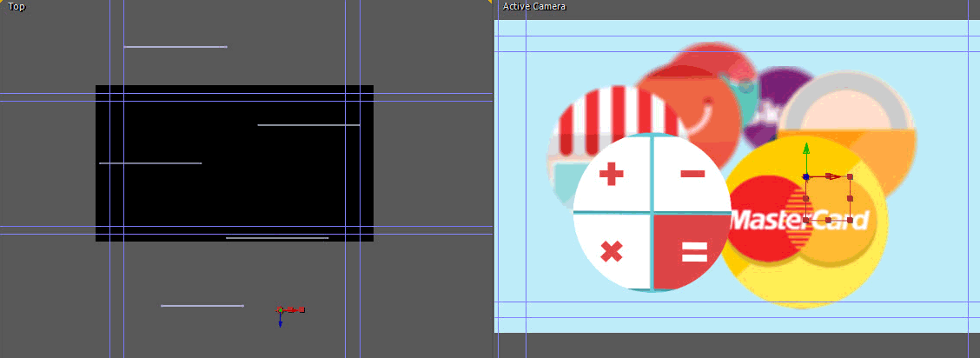The height and width of the screenshot is (358, 980).
Task: Grab the green Y-axis arrow in Active Camera view
Action: coord(806,149)
